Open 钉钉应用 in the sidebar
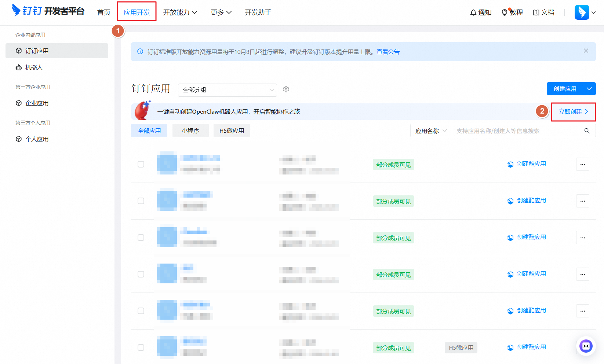604x364 pixels. click(x=57, y=51)
